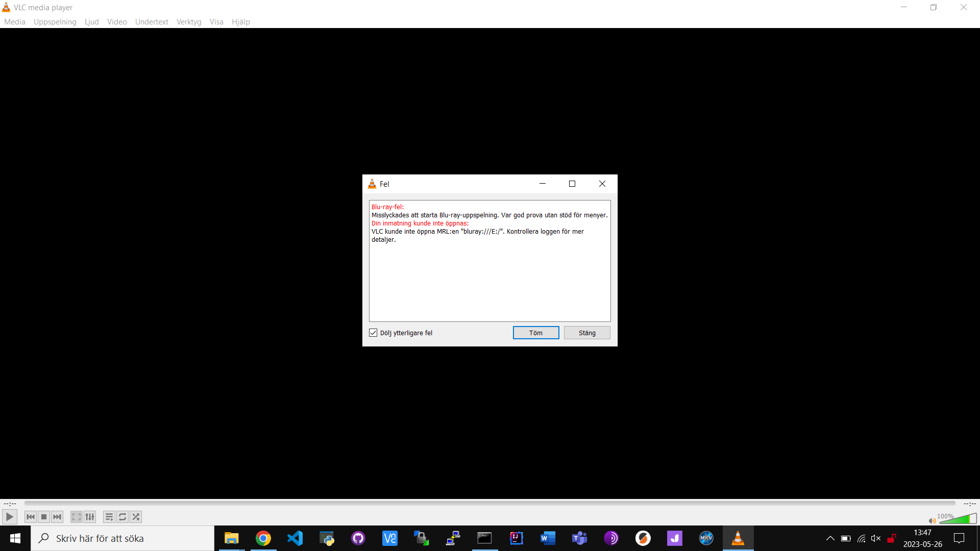
Task: Open network Wi-Fi tray icon
Action: click(862, 538)
